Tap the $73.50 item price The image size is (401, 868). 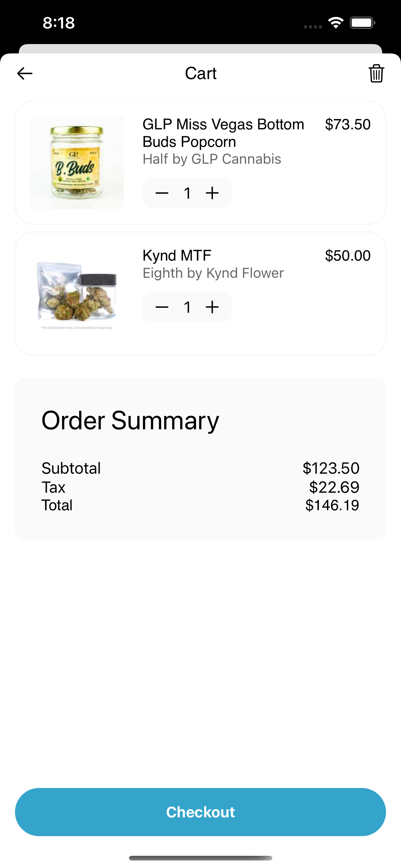(x=348, y=125)
